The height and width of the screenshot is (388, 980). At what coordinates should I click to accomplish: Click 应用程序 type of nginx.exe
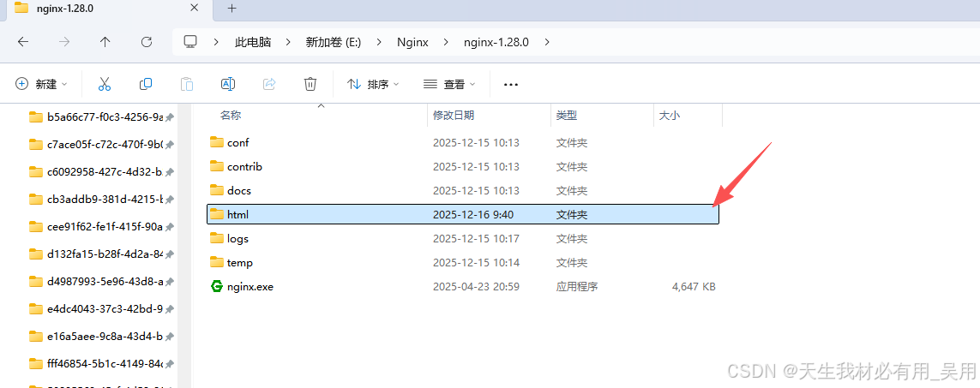[x=577, y=287]
